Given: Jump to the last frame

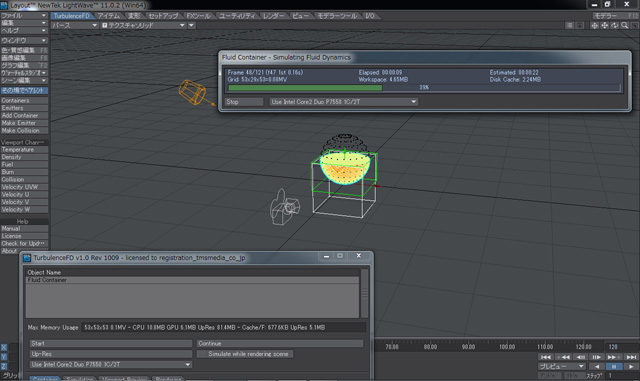Looking at the screenshot, I should pos(631,357).
